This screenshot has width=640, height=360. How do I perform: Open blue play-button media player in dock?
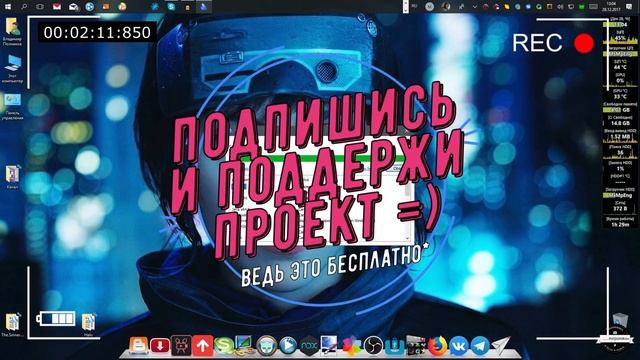pyautogui.click(x=288, y=346)
